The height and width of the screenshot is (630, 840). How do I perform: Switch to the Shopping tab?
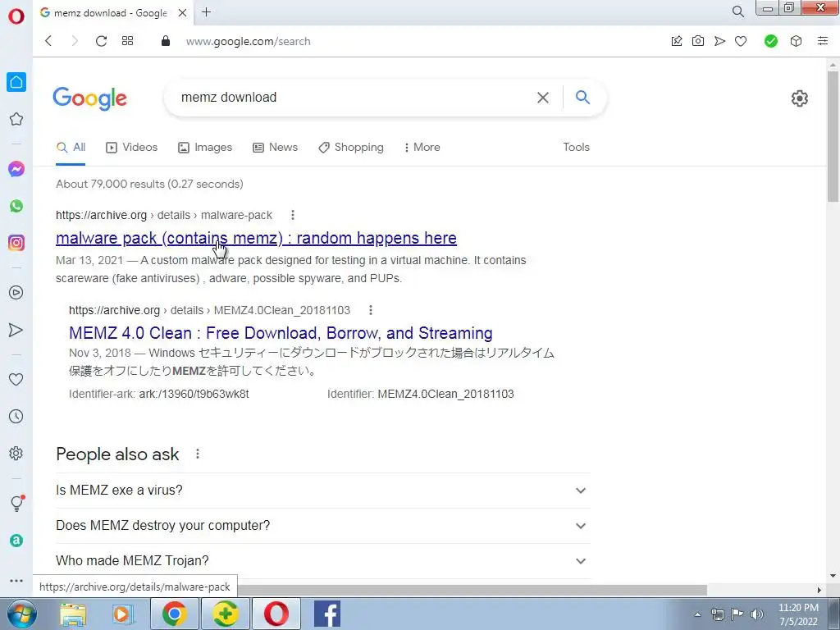pos(351,148)
